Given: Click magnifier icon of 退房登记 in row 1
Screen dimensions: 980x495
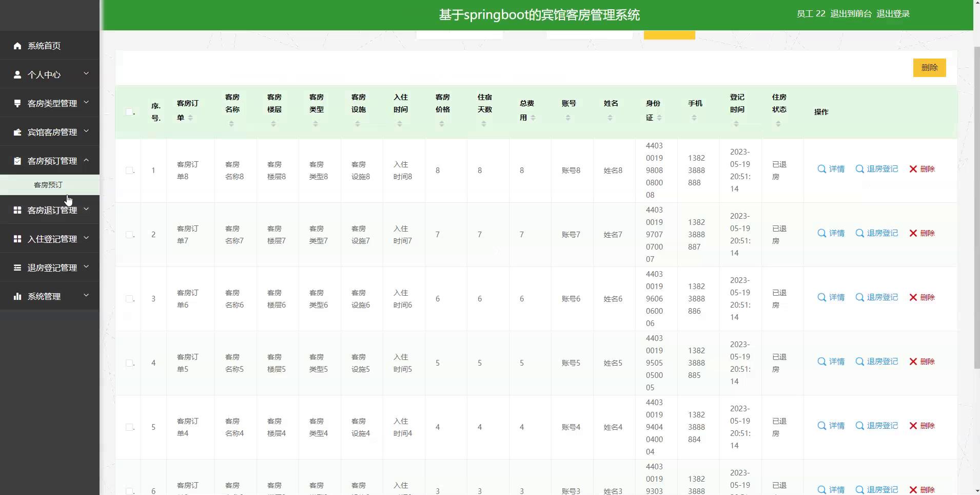Looking at the screenshot, I should point(859,169).
